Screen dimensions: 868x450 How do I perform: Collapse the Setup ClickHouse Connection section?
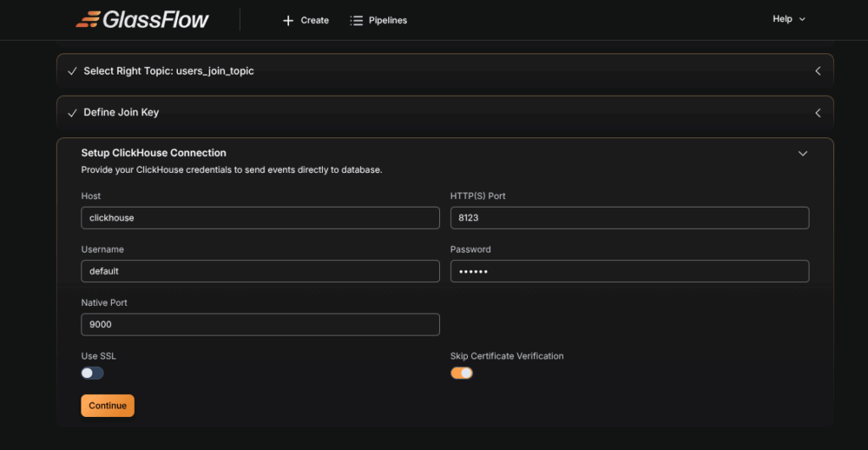point(803,153)
